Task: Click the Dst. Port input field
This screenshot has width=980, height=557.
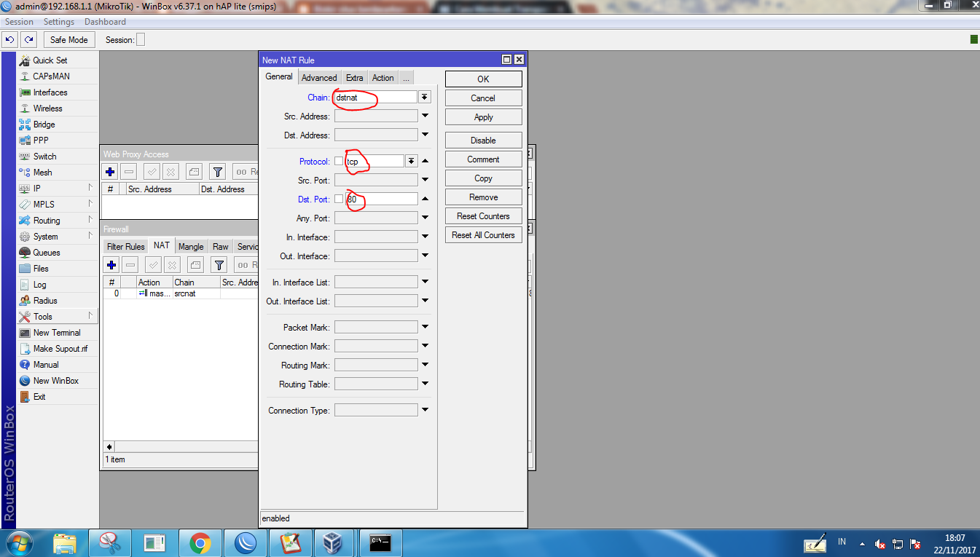Action: coord(382,199)
